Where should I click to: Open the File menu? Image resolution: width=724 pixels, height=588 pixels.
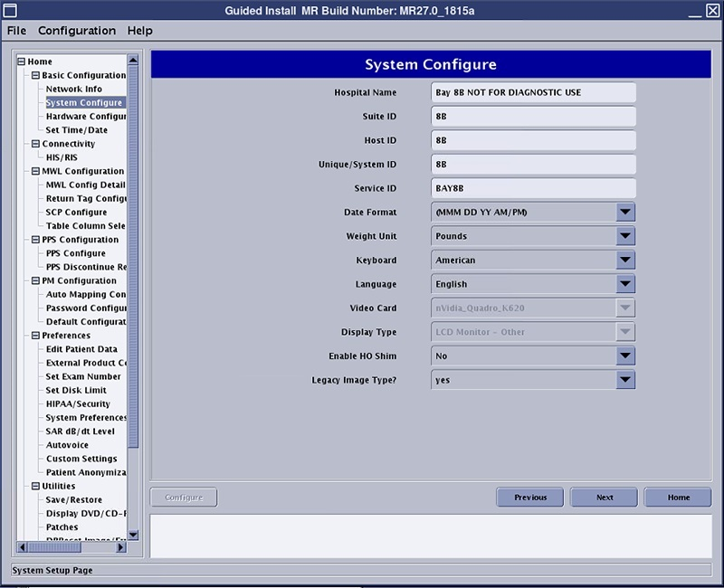pos(16,31)
